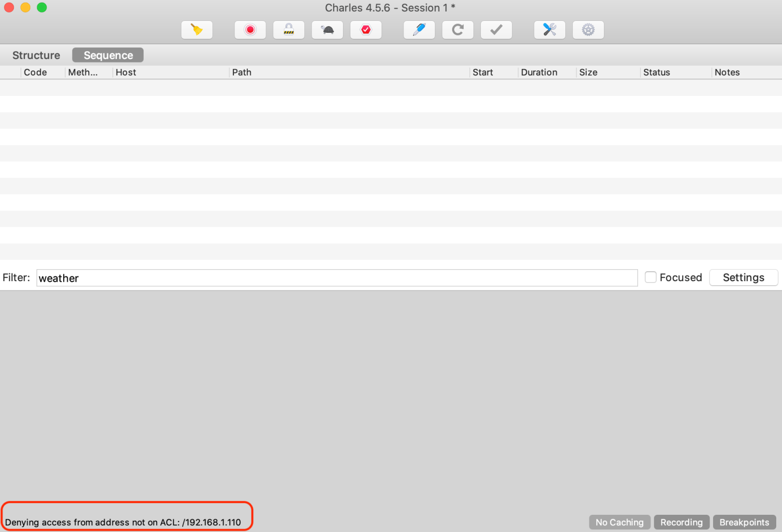Repeat selected request with the refresh icon
This screenshot has width=782, height=532.
(x=458, y=30)
